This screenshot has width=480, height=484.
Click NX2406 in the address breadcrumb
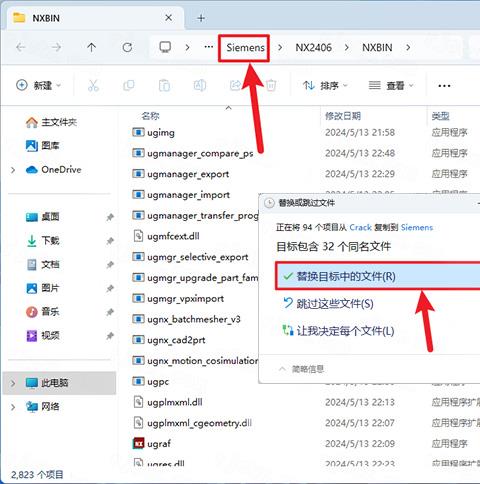(x=313, y=48)
